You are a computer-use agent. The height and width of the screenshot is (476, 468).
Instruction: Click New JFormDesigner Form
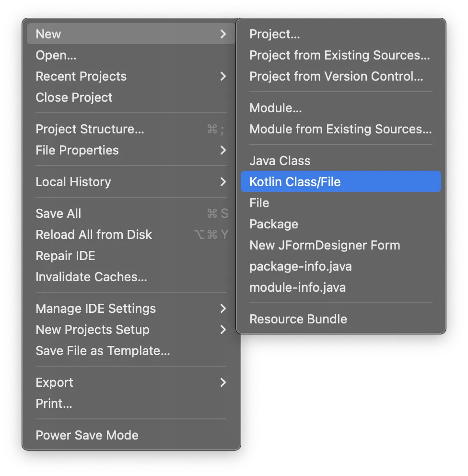coord(325,245)
